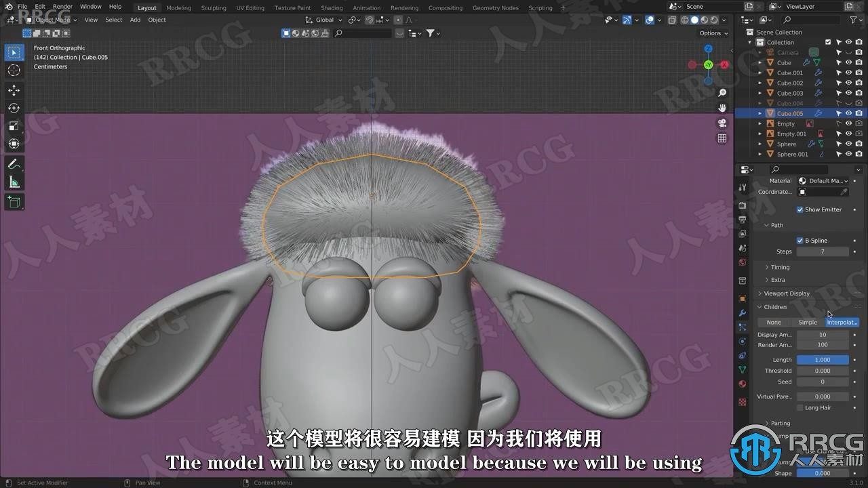Open the Tool properties tab

point(743,188)
